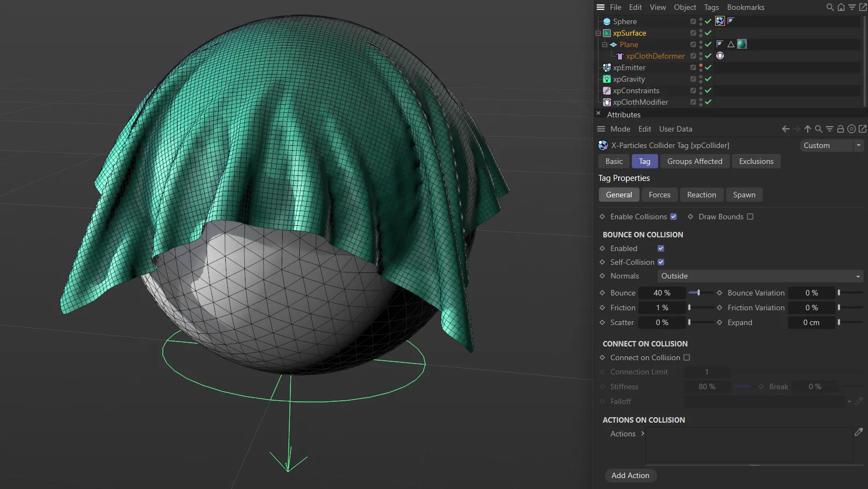This screenshot has width=868, height=489.
Task: Open the Object Manager hamburger menu
Action: [601, 7]
